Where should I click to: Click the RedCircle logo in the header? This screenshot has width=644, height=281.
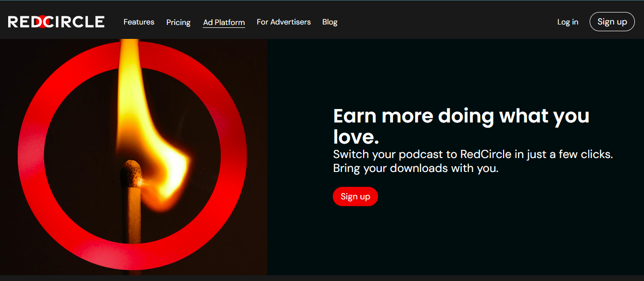pos(56,22)
